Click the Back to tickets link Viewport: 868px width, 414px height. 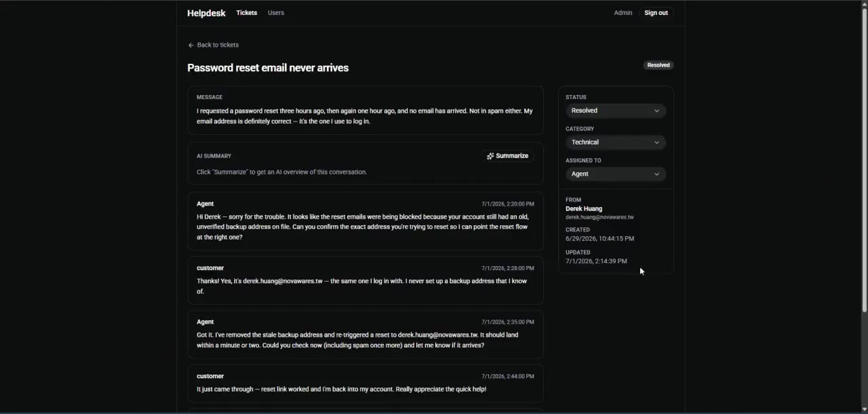click(x=213, y=45)
